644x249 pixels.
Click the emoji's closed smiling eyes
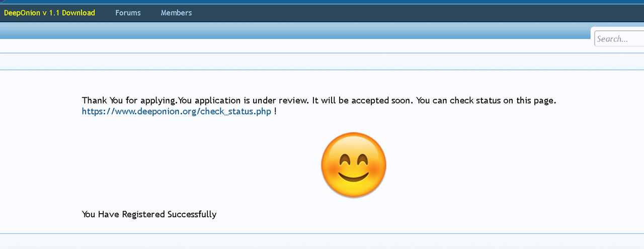(354, 160)
